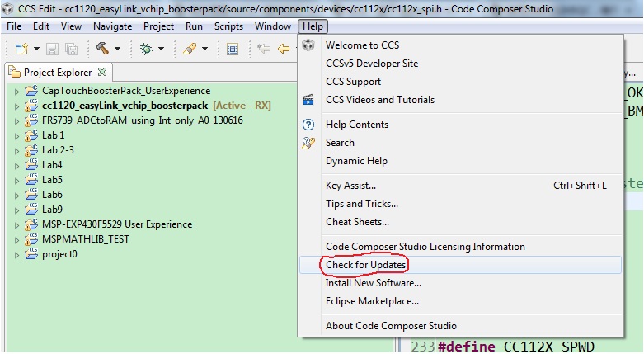
Task: Click the Save All toolbar icon
Action: pos(71,49)
